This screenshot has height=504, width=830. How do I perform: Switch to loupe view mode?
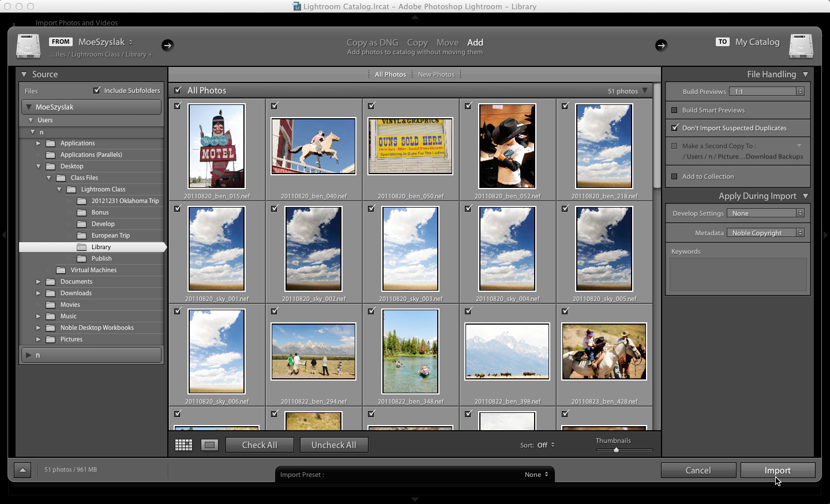(209, 445)
